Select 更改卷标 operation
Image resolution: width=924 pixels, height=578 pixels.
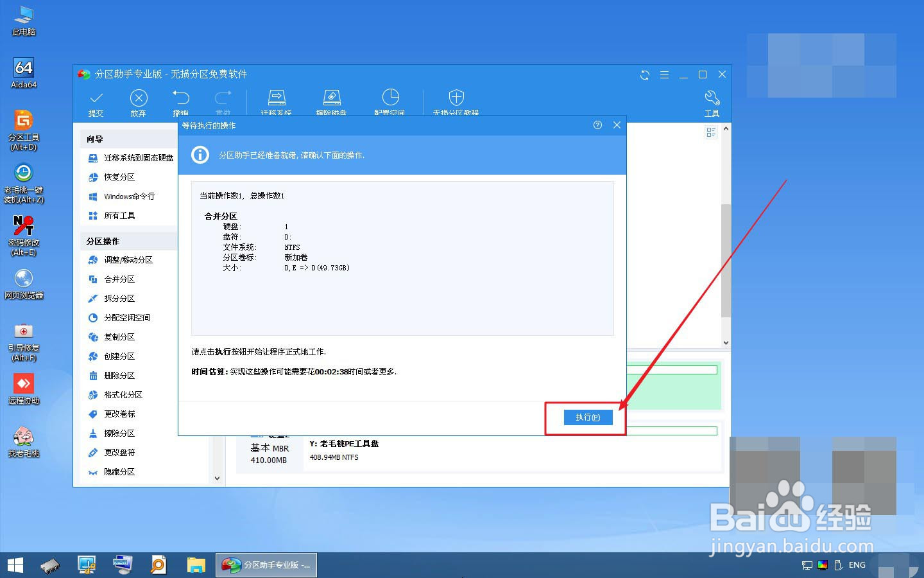click(111, 414)
